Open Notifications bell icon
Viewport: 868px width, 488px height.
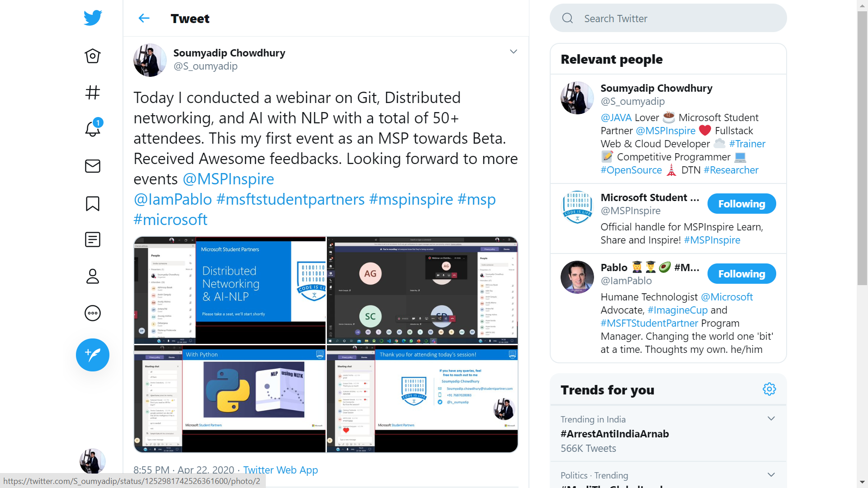[93, 129]
